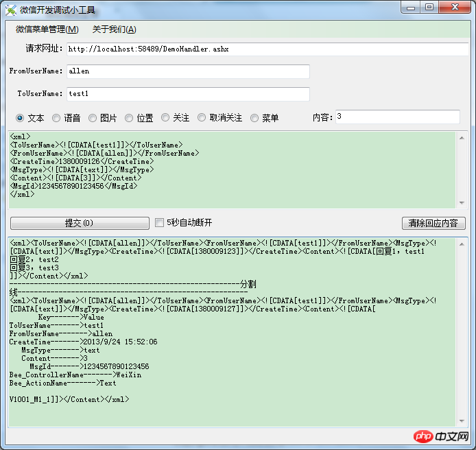Click the 回复2，test2 line in response

(x=34, y=259)
